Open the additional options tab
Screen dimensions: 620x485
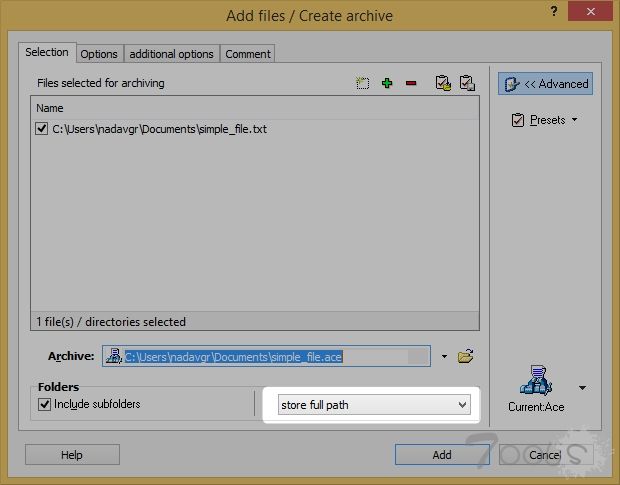click(171, 54)
